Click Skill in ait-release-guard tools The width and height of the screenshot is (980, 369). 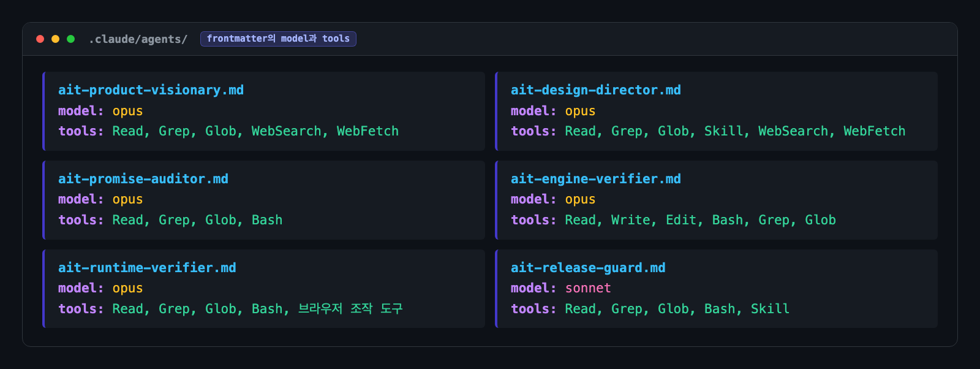click(770, 309)
